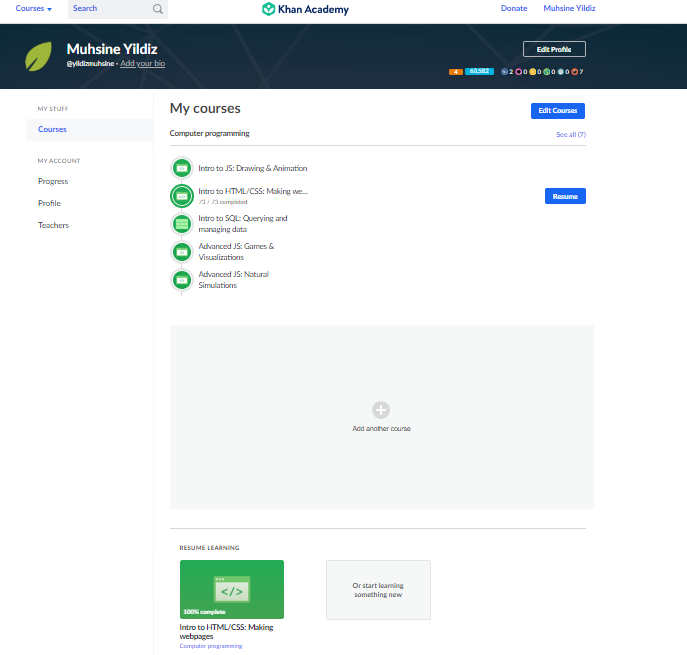Viewport: 687px width, 655px height.
Task: Open the Muhsine Yildiz account menu
Action: 569,8
